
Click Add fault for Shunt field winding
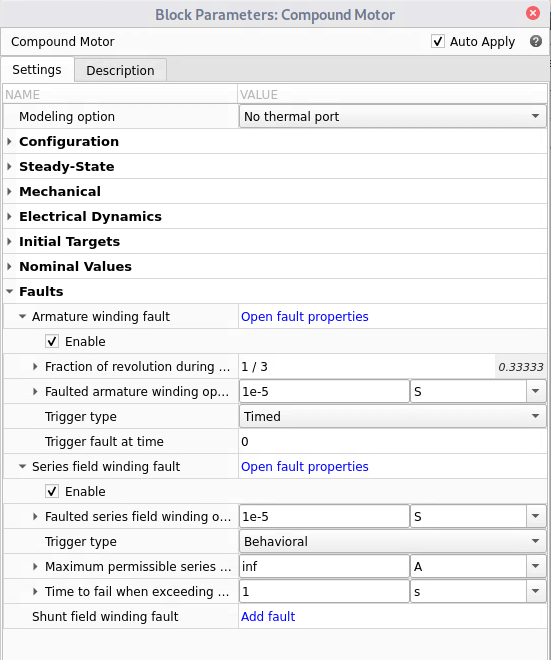[268, 616]
